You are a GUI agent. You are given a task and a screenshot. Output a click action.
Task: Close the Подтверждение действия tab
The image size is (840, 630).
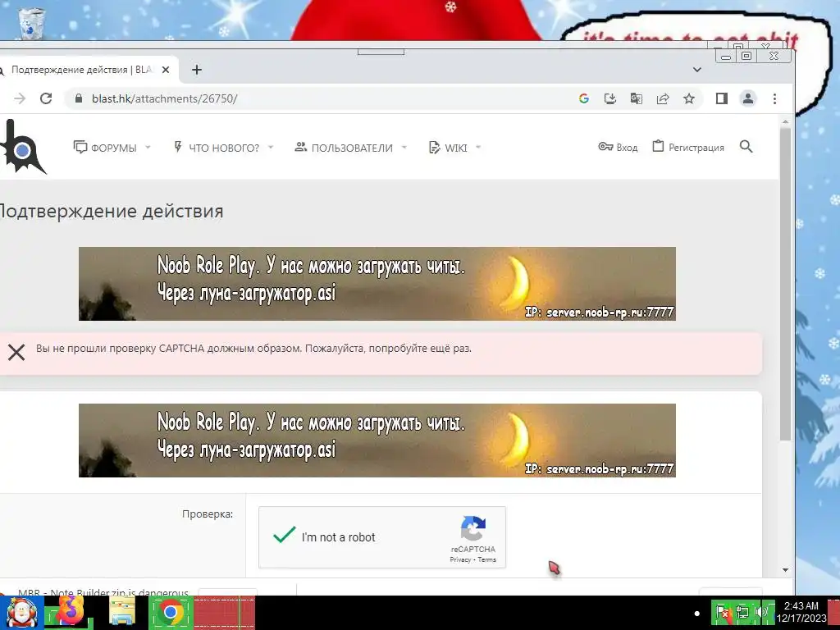(x=166, y=70)
